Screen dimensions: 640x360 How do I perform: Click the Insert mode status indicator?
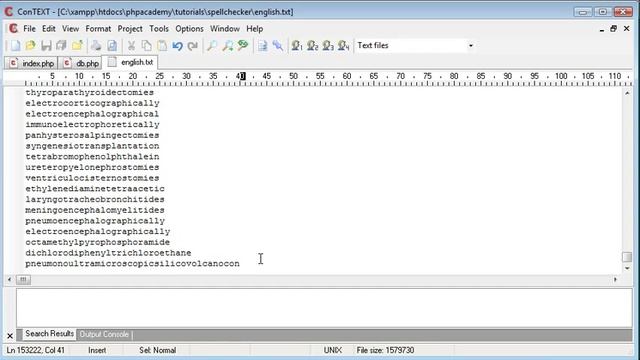point(97,350)
